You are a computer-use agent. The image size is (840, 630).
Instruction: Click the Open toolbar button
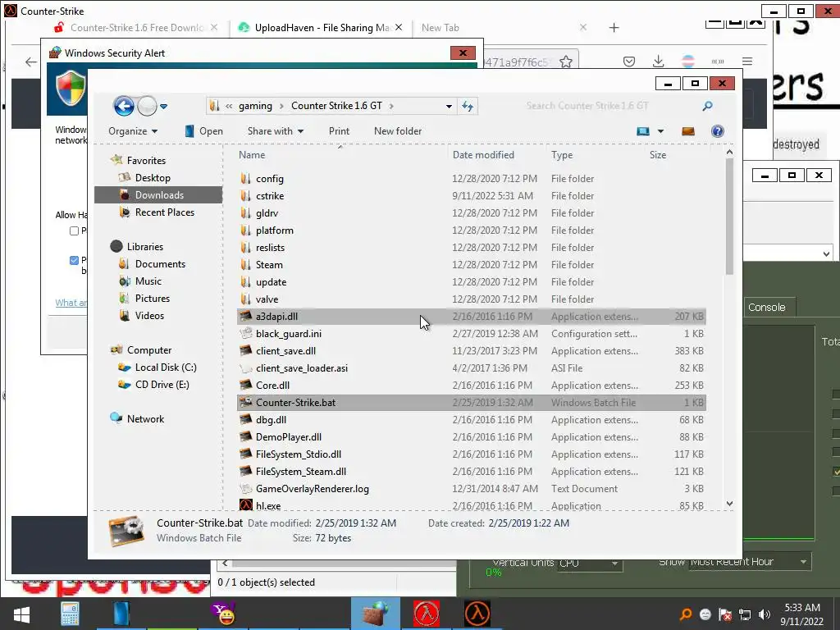(203, 131)
